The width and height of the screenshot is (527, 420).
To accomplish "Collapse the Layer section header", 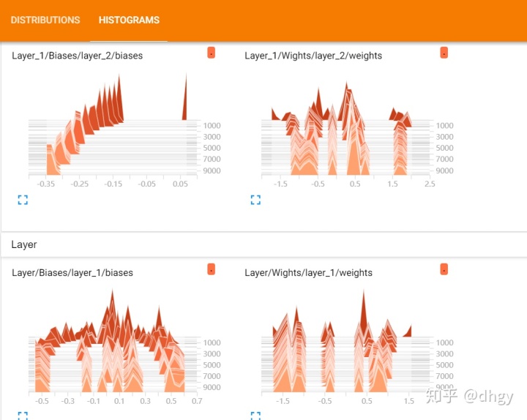I will (263, 244).
